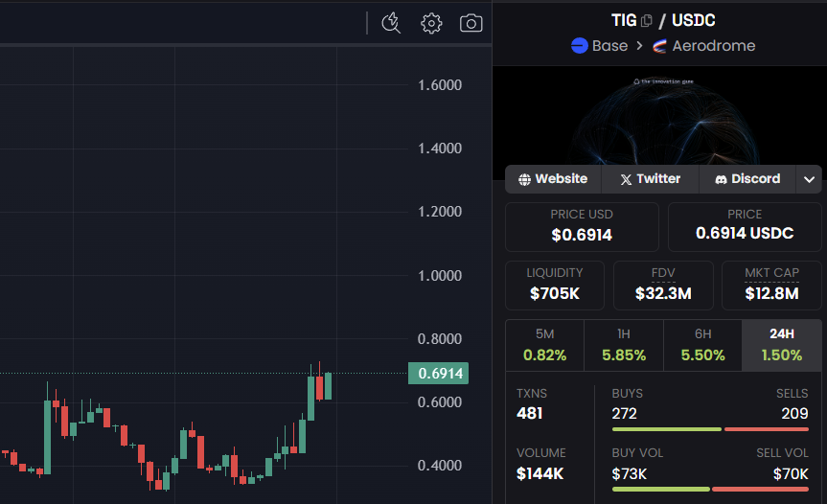Click the $705K liquidity value
The height and width of the screenshot is (504, 827).
point(555,293)
